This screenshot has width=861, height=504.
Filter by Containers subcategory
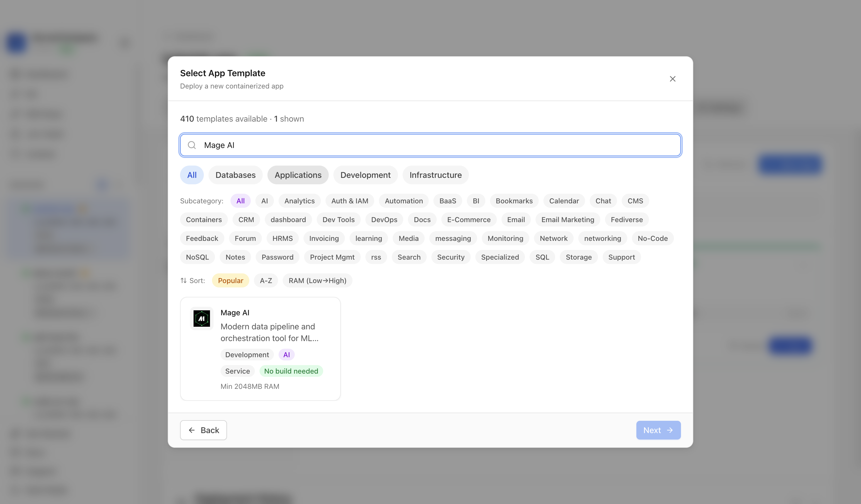pyautogui.click(x=204, y=219)
